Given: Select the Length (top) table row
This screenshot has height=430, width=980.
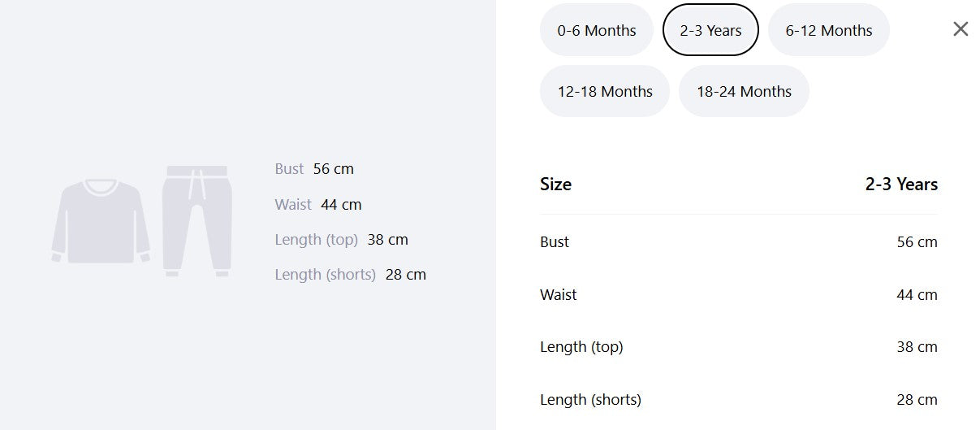Looking at the screenshot, I should click(739, 346).
